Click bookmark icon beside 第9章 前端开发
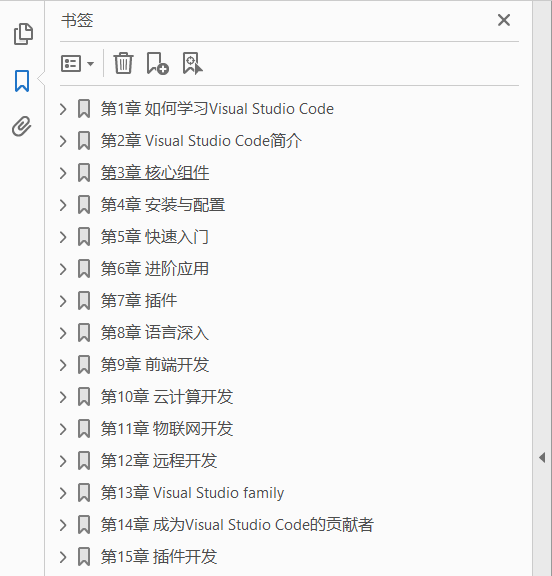The width and height of the screenshot is (552, 576). coord(84,365)
